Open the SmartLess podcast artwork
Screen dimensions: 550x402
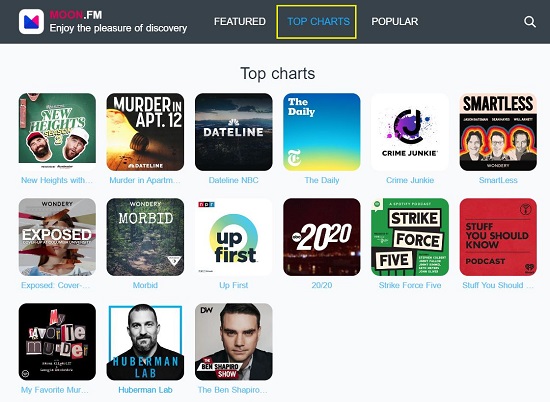coord(498,132)
